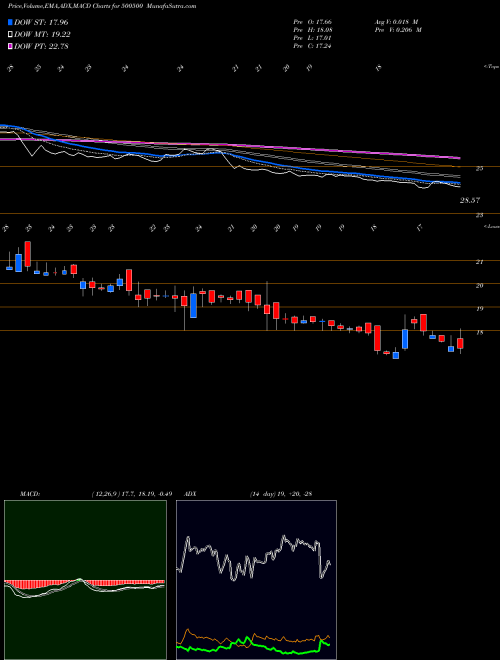Image resolution: width=500 pixels, height=660 pixels.
Task: Click the '<Tops' label at the right edge
Action: click(x=491, y=67)
